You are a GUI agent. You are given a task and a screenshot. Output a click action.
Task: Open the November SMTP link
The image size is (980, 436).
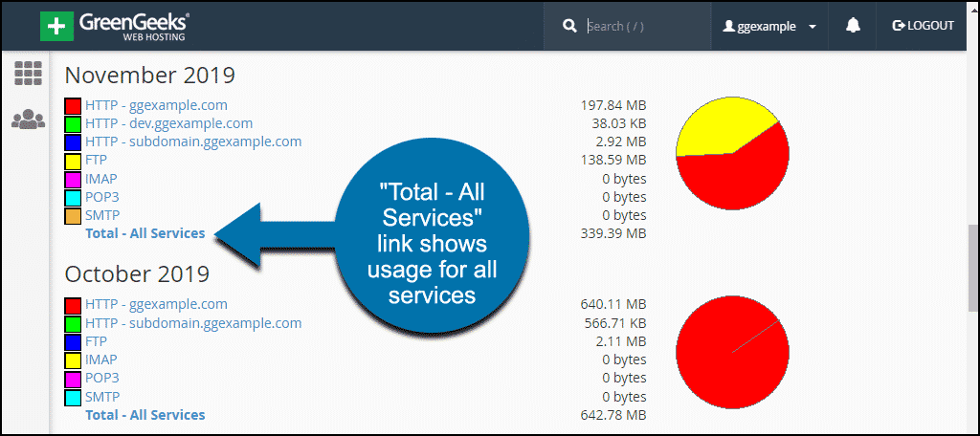(101, 215)
